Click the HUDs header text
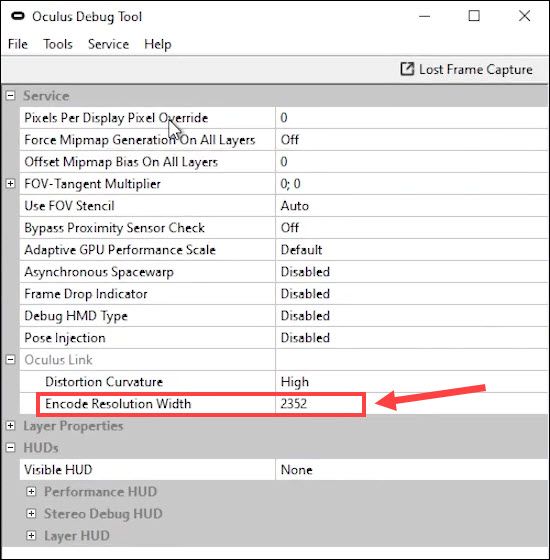The height and width of the screenshot is (560, 550). (x=41, y=448)
